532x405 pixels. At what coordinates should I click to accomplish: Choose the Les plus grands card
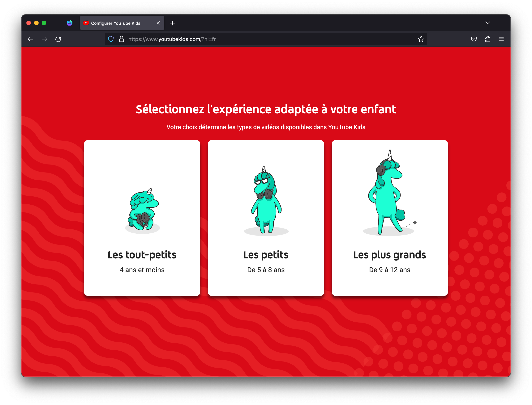(x=390, y=218)
